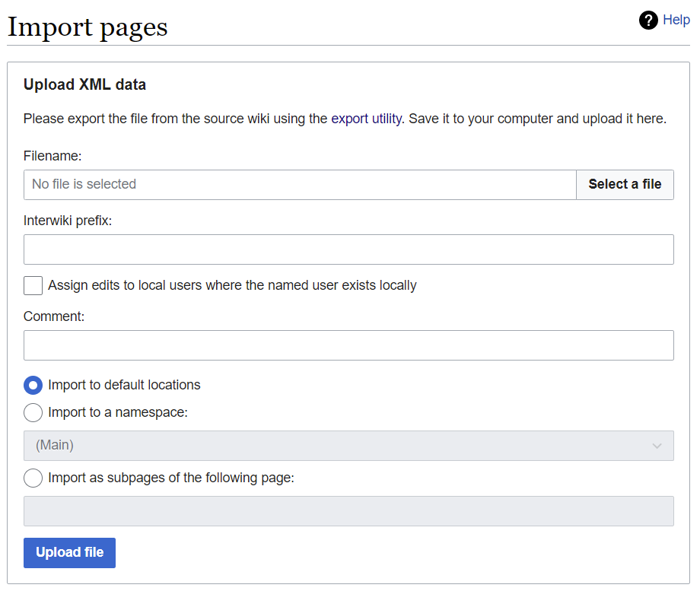Click the 'Comment:' label

click(x=54, y=316)
